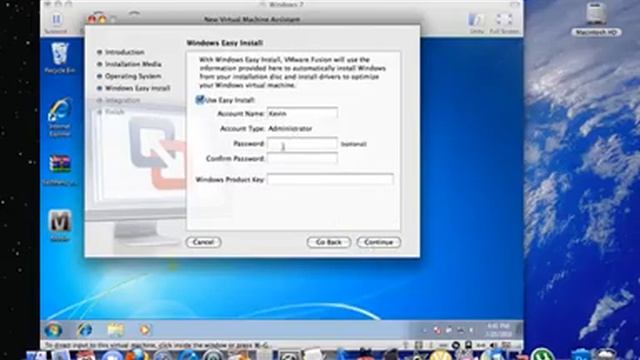This screenshot has width=640, height=360.
Task: Uncheck Use Easy Install checkbox
Action: pos(200,100)
